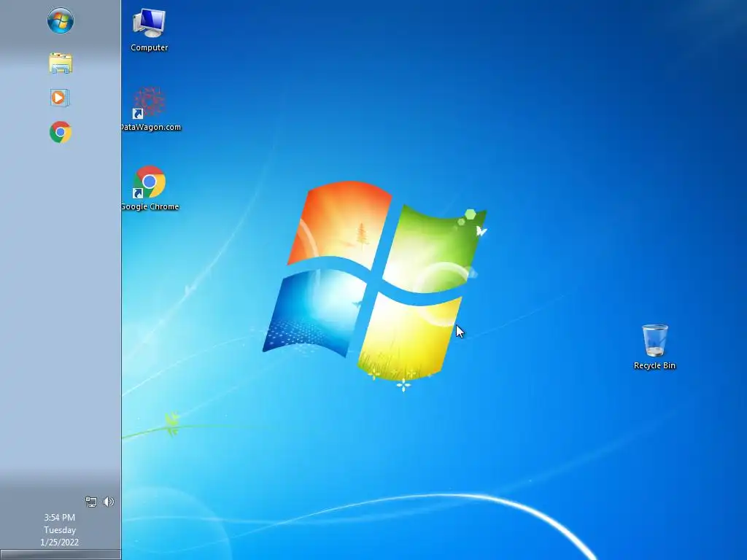The image size is (747, 560).
Task: Select the DataWagon.com desktop shortcut
Action: 150,109
